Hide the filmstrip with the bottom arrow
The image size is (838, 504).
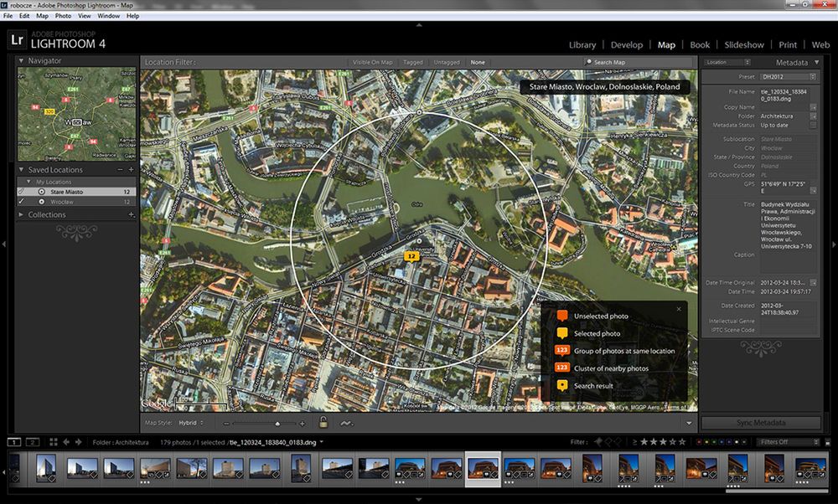tap(418, 500)
